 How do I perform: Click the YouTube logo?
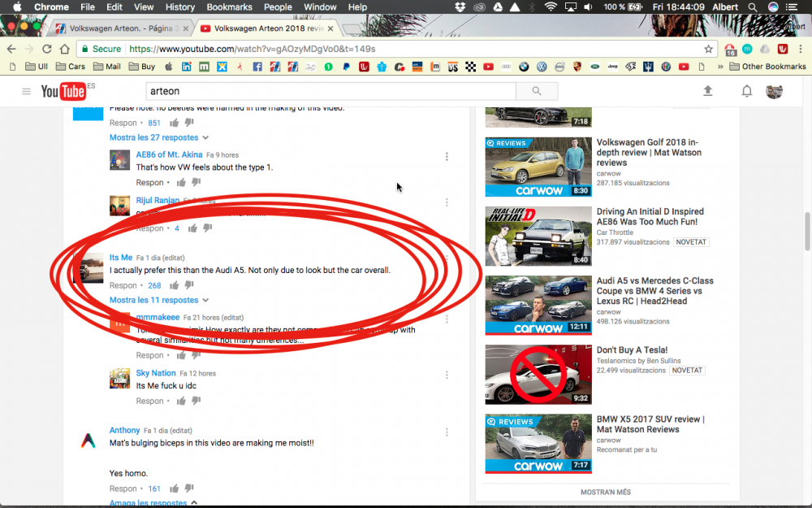coord(63,92)
